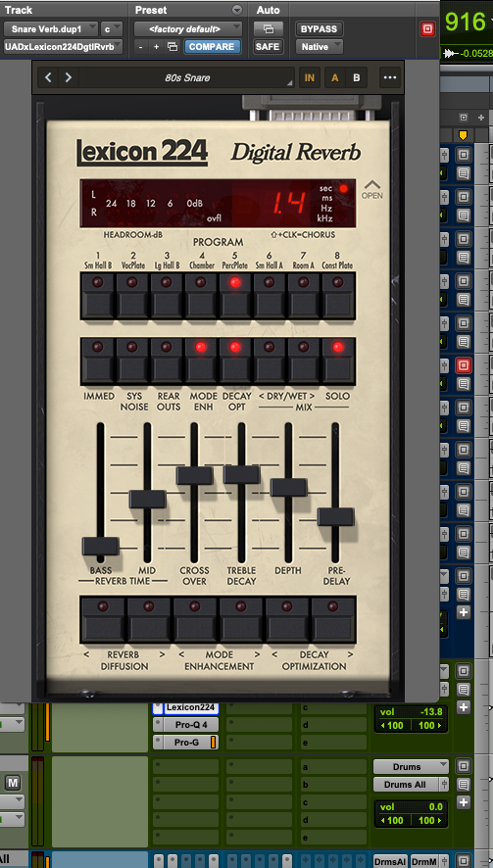The height and width of the screenshot is (868, 493).
Task: Click the preset copy settings icon
Action: (x=173, y=47)
